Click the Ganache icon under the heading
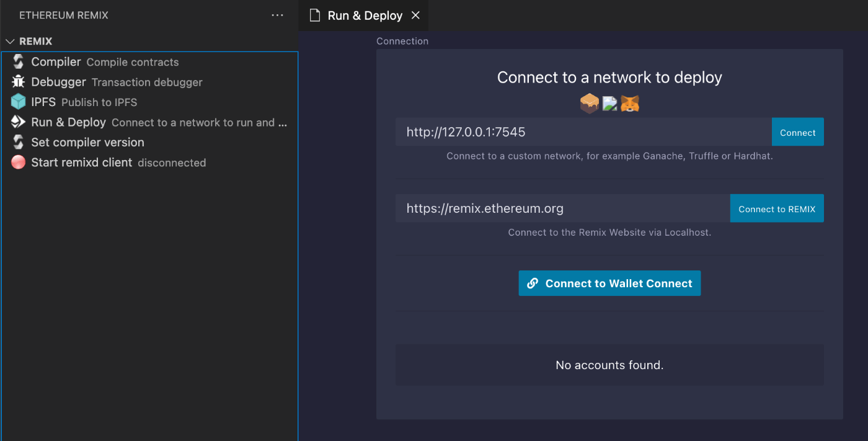The height and width of the screenshot is (441, 868). 590,104
